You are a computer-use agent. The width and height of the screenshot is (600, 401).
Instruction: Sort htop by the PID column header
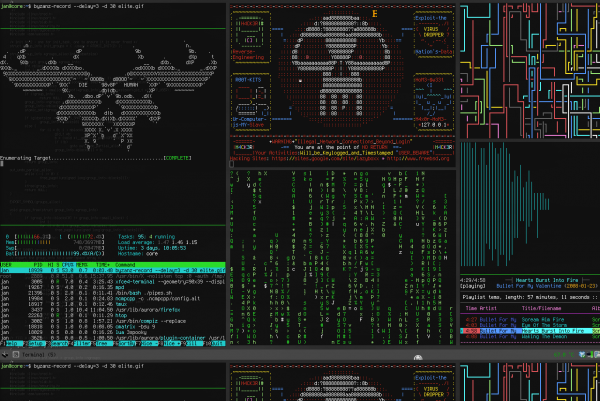[38, 265]
